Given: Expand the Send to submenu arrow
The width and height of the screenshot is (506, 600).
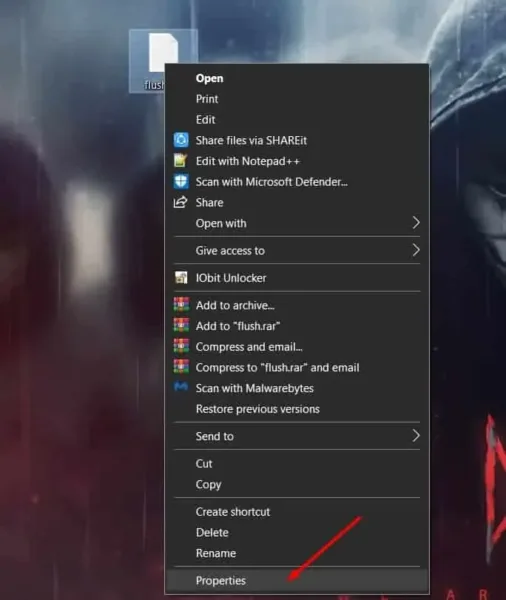Looking at the screenshot, I should pos(416,435).
